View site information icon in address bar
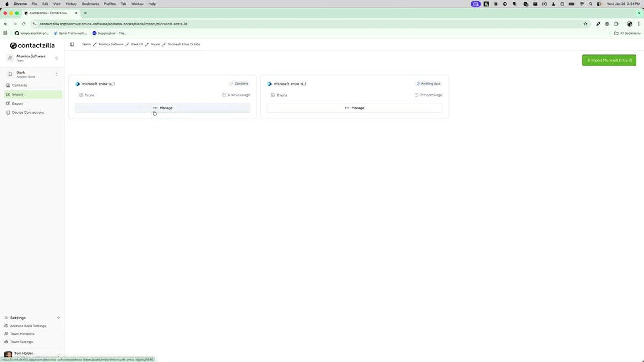Image resolution: width=644 pixels, height=362 pixels. tap(35, 24)
